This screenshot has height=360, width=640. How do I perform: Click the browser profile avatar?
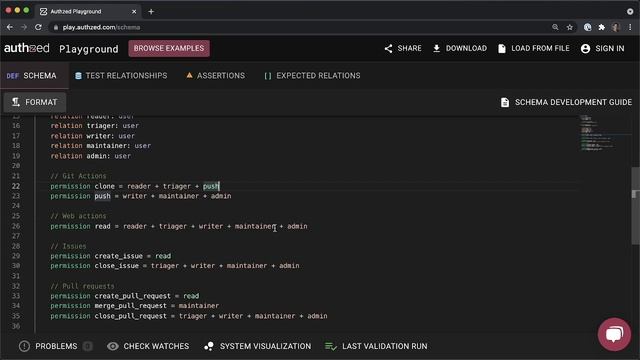pyautogui.click(x=616, y=27)
